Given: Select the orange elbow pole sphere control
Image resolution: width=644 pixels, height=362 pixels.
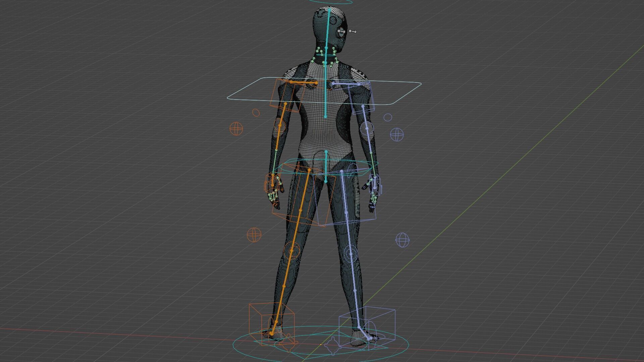Looking at the screenshot, I should coord(236,128).
